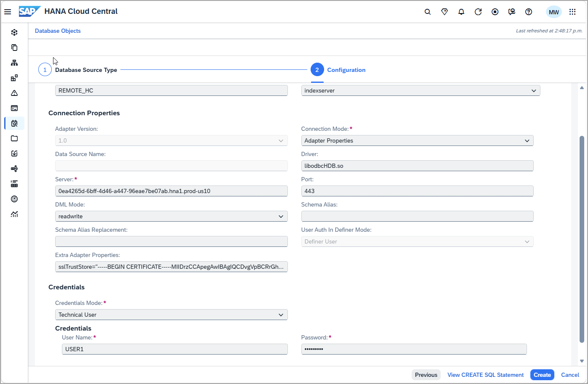Click the vertical scrollbar thumb

tap(582, 239)
